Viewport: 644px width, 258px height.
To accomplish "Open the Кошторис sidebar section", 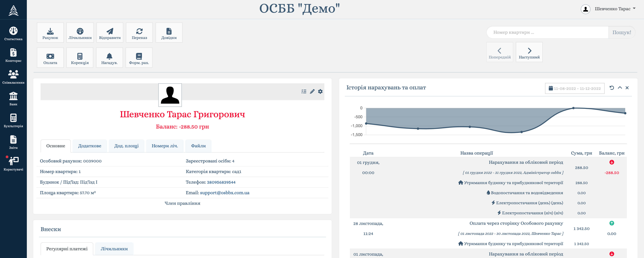I will (13, 55).
